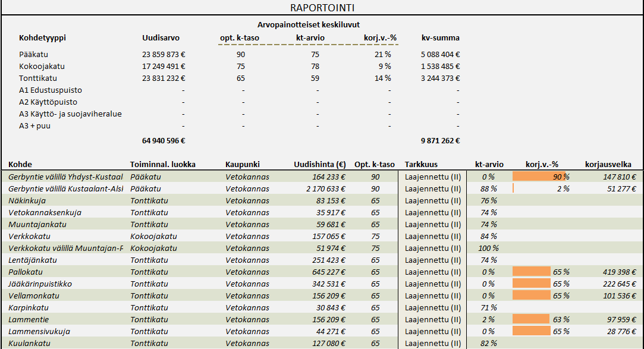This screenshot has height=349, width=644.
Task: Select the kt-arvio summary header
Action: 310,38
